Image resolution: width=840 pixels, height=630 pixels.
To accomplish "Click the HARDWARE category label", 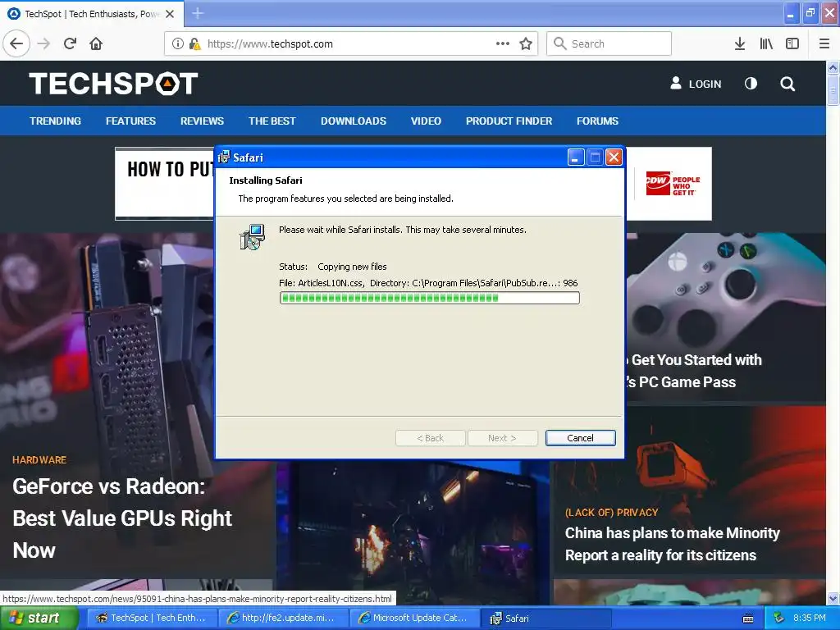I will [39, 459].
